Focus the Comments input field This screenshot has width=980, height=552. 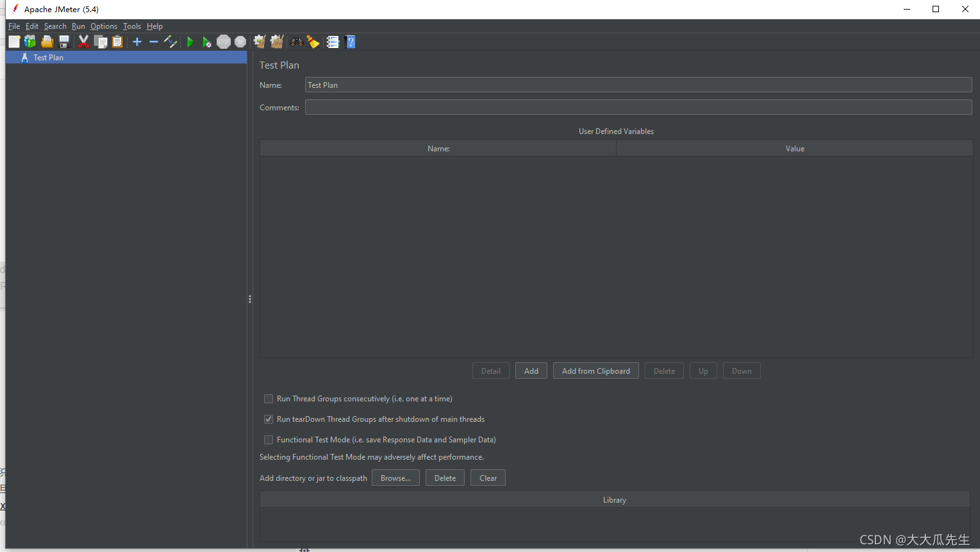click(x=638, y=107)
